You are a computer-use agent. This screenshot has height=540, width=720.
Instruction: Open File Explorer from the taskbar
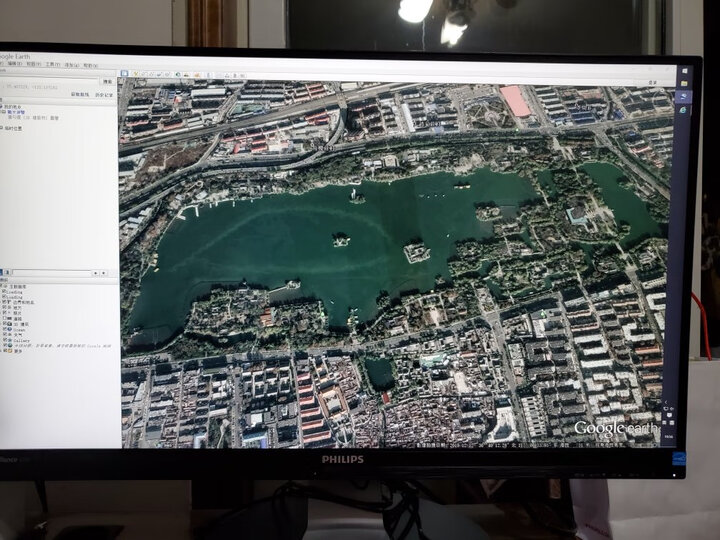[x=684, y=84]
